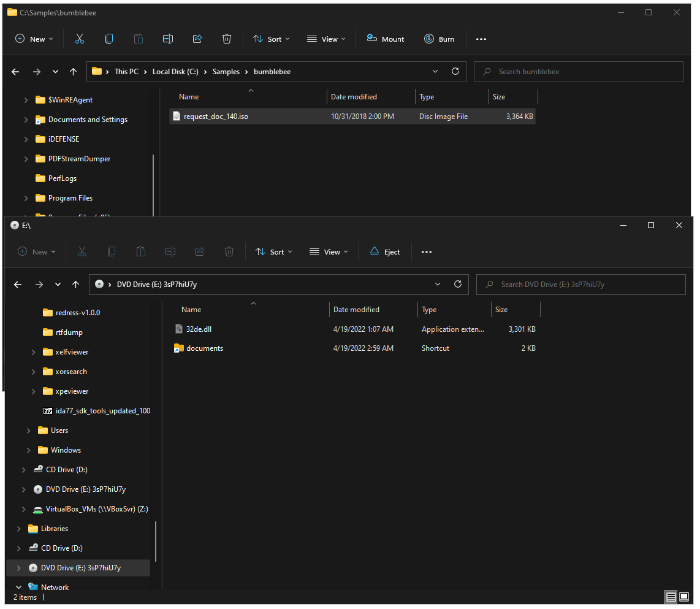Viewport: 700px width, 609px height.
Task: Expand the xelfviewer folder node
Action: tap(34, 352)
